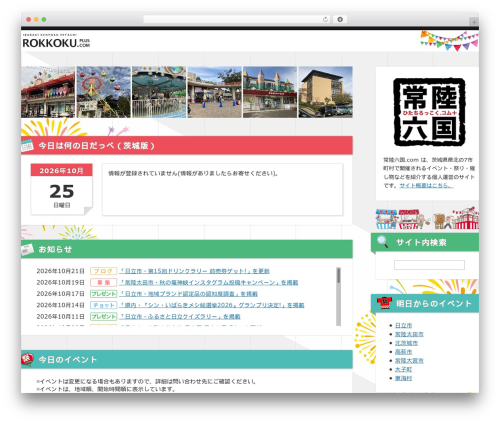Open a new browser tab with plus button
The width and height of the screenshot is (500, 423).
[474, 22]
